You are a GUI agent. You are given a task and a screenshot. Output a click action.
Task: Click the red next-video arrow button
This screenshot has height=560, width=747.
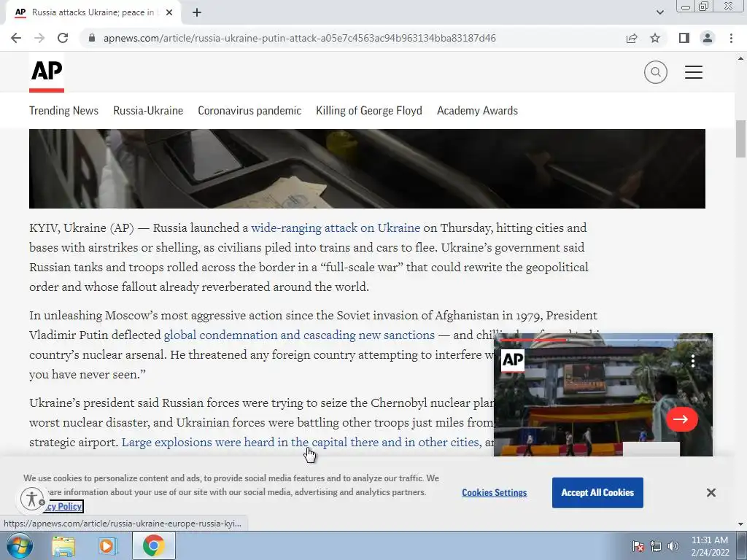(x=682, y=419)
